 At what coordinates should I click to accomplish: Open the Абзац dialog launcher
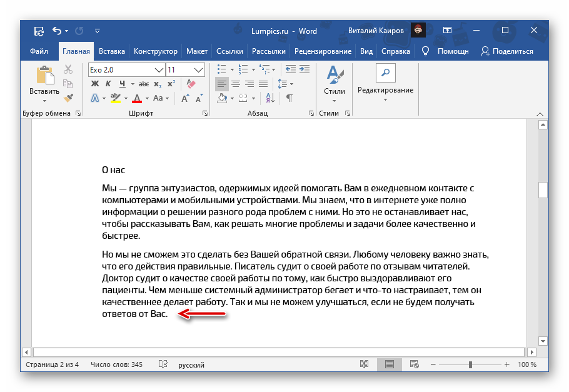pos(311,114)
